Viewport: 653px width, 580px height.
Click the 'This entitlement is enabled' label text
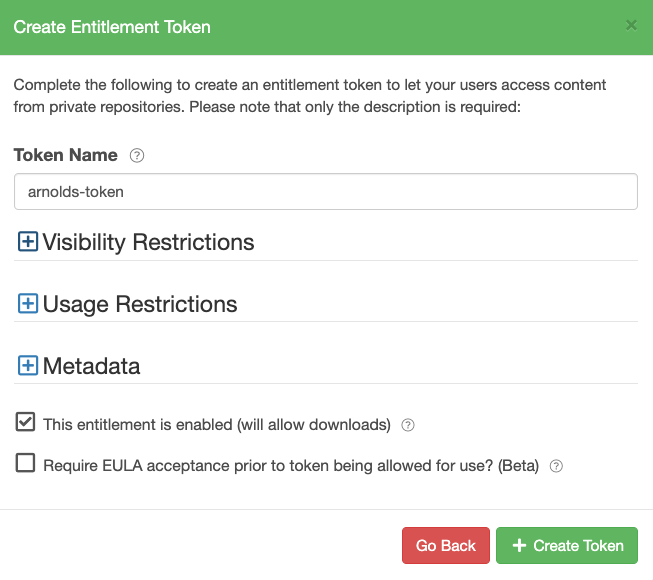[x=216, y=425]
